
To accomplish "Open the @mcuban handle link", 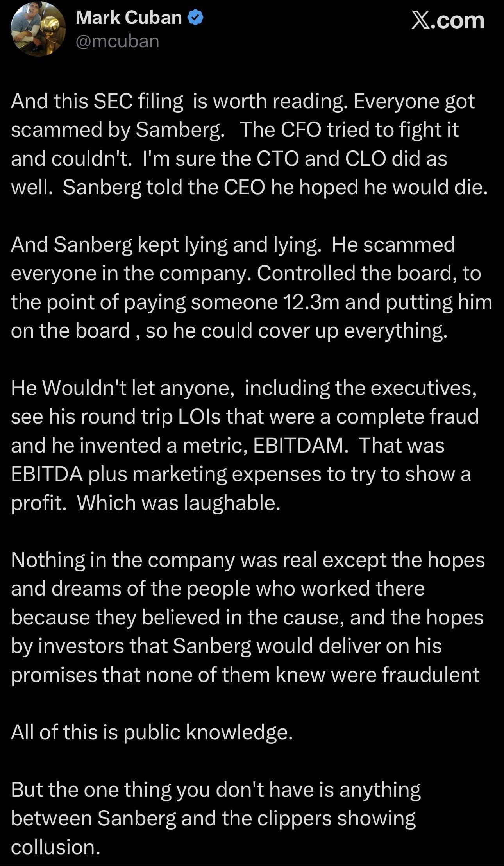I will pyautogui.click(x=117, y=41).
